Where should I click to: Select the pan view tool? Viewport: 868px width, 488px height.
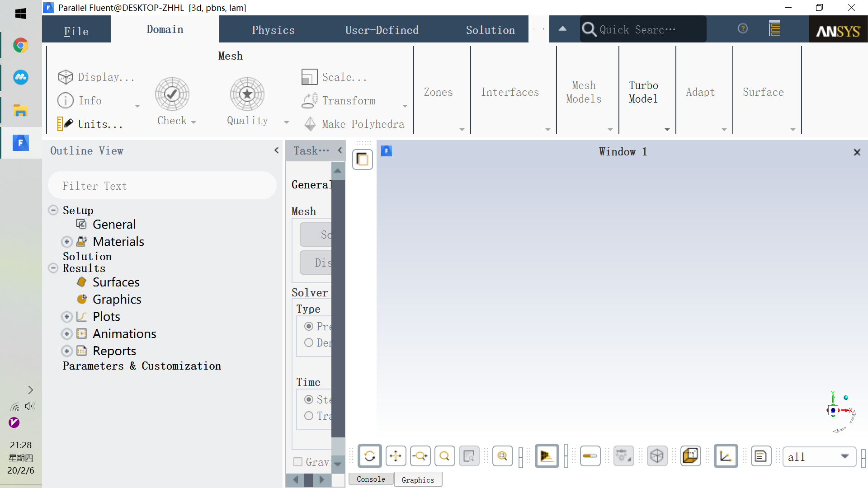coord(395,456)
